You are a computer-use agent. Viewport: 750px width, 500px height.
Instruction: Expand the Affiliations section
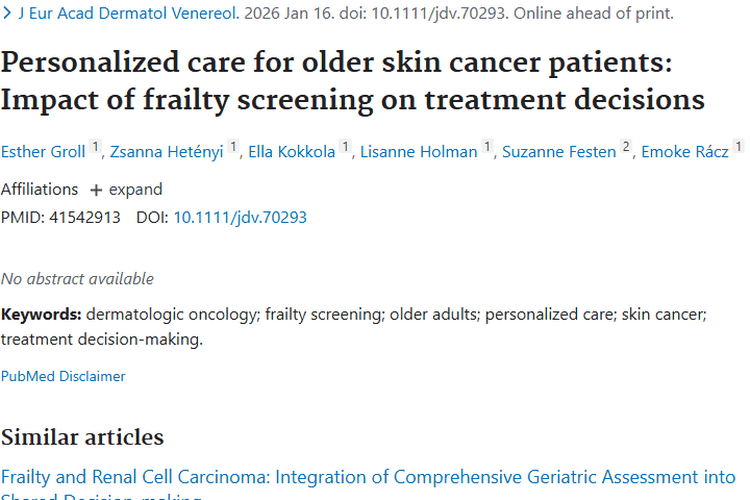tap(126, 189)
